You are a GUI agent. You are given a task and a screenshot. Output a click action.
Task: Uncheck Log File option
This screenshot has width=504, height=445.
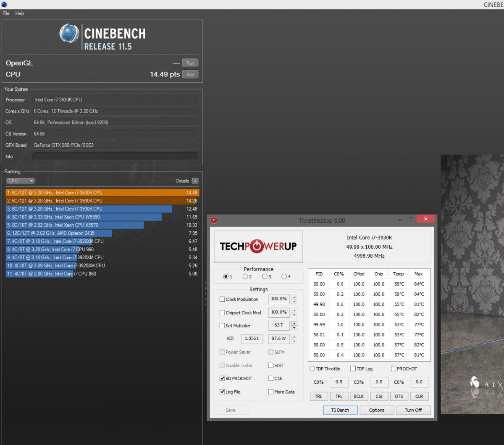222,392
